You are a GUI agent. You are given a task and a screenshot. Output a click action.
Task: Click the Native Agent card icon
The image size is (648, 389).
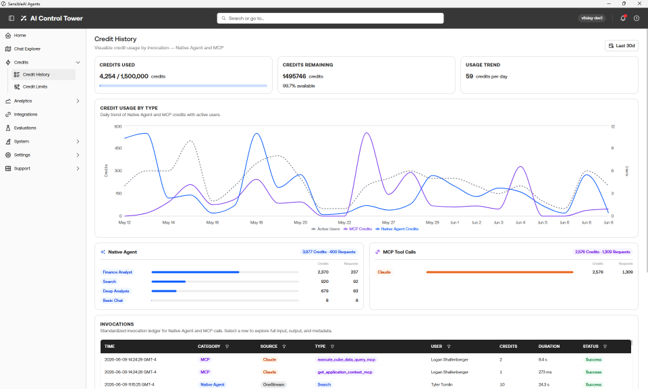[103, 252]
